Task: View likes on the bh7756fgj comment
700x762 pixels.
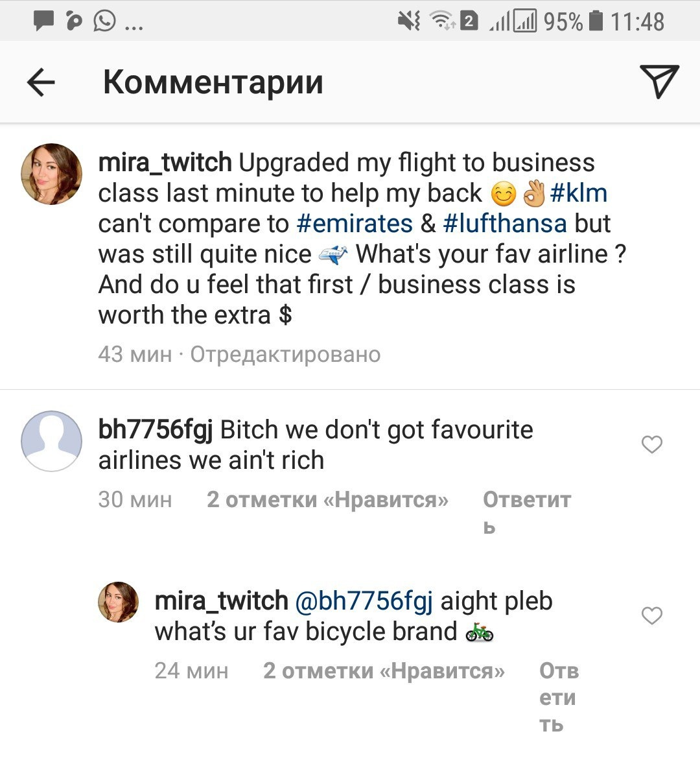Action: (327, 500)
